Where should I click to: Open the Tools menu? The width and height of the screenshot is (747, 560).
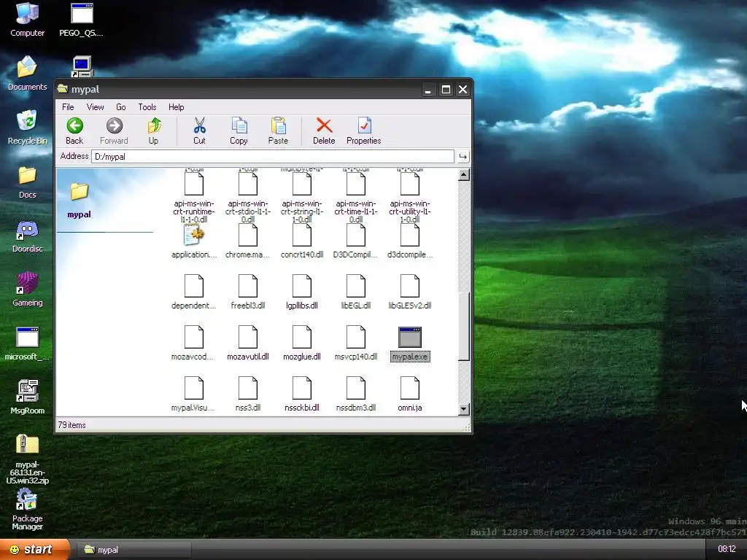point(147,107)
